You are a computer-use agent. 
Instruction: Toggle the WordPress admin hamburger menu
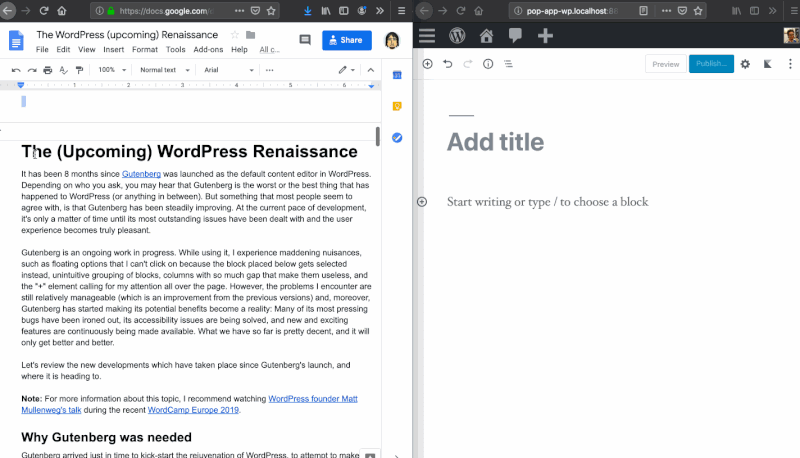(x=427, y=36)
